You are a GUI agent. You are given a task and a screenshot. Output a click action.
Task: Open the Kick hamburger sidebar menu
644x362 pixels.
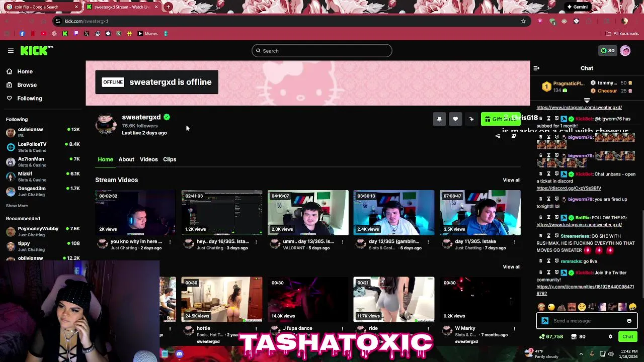11,51
